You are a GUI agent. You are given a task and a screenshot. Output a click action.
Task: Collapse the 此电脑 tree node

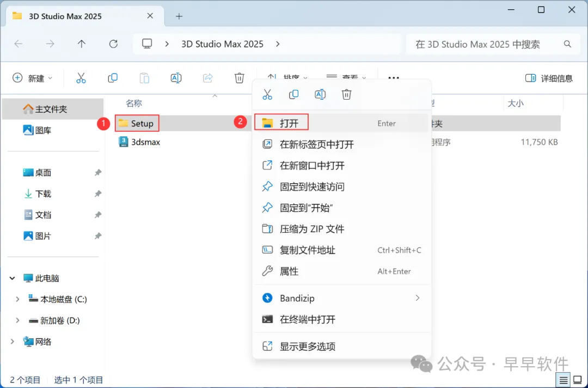pos(13,278)
